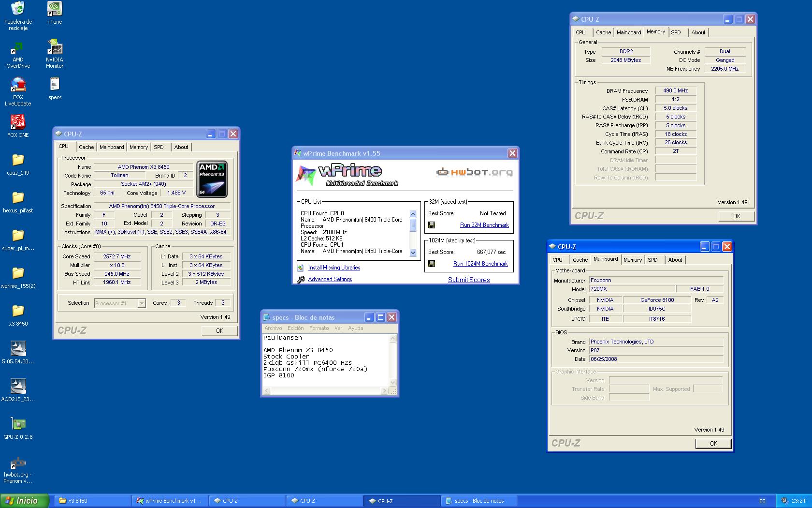Click the Inicio start button
Screen dimensions: 812x508
25,501
